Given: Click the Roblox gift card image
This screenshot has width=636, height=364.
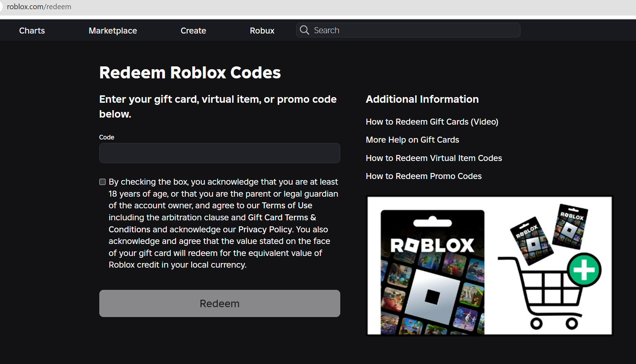Looking at the screenshot, I should pos(432,272).
